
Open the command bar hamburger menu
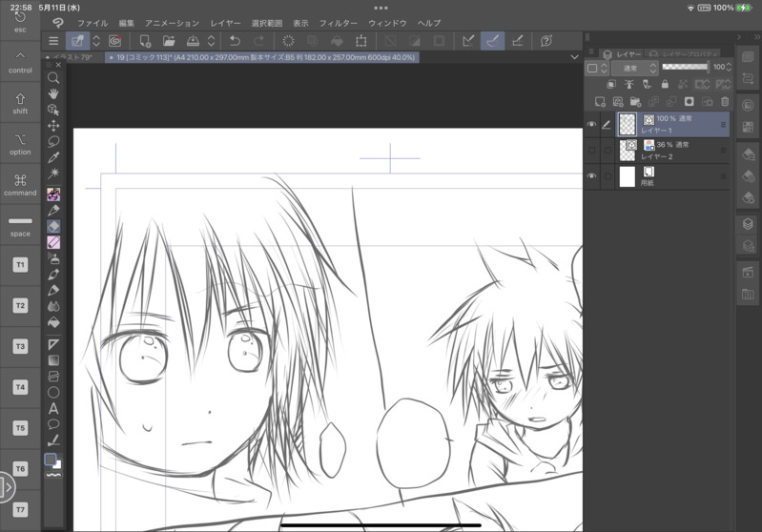(53, 41)
